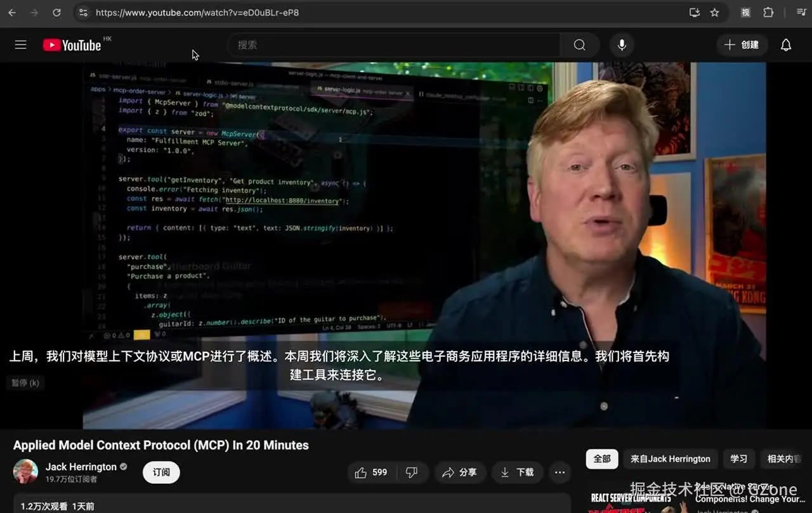Select the 学习 filter chip
This screenshot has width=812, height=513.
[x=738, y=459]
